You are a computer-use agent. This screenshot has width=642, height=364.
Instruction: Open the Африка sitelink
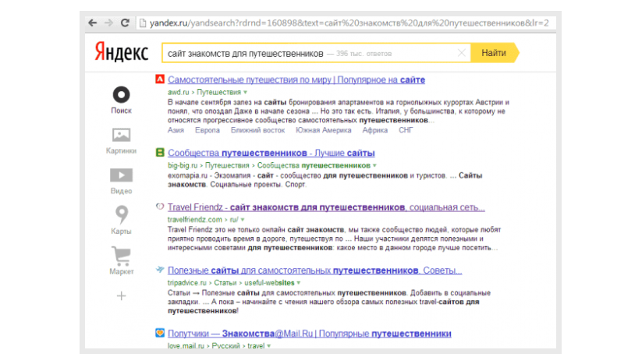(x=374, y=130)
